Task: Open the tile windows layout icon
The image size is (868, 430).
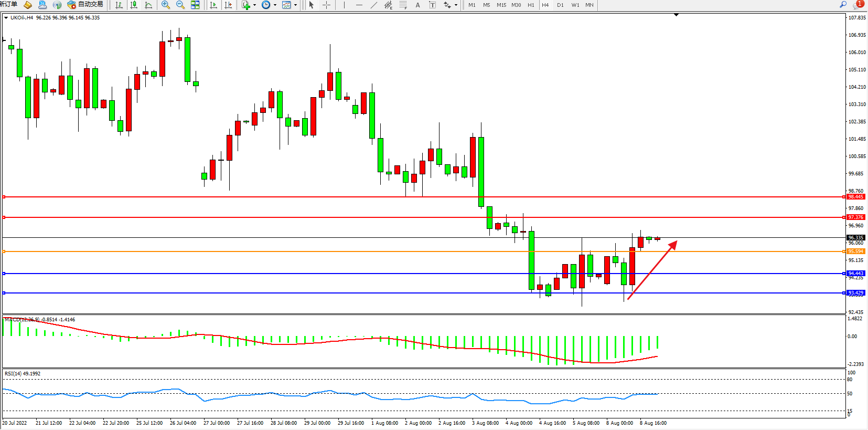Action: (x=195, y=5)
